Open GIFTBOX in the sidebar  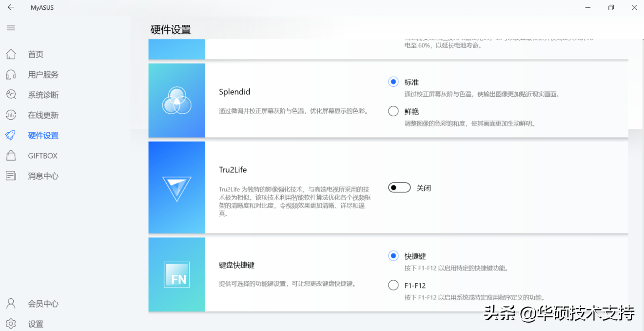[x=43, y=156]
